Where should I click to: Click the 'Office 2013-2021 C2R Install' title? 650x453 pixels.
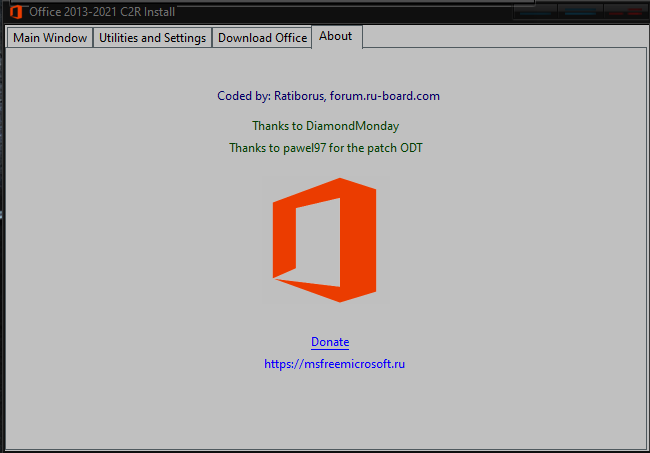click(102, 12)
